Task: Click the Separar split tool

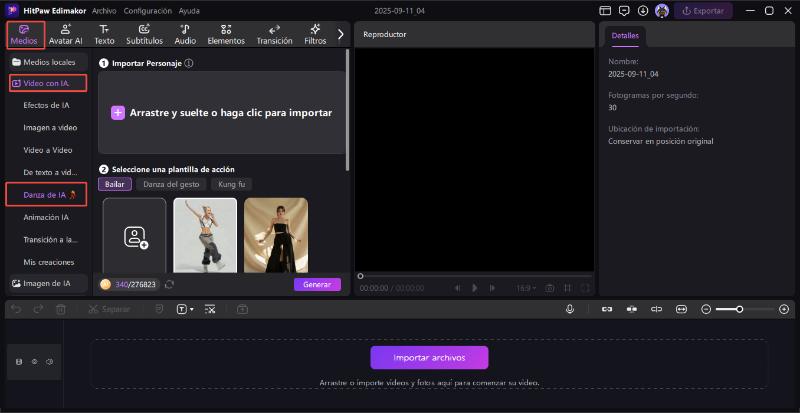Action: 109,309
